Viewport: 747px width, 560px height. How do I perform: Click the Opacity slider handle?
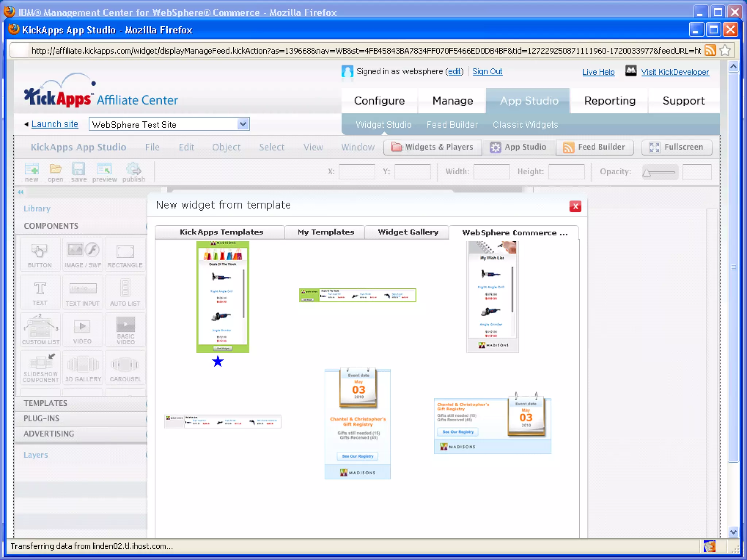(647, 173)
